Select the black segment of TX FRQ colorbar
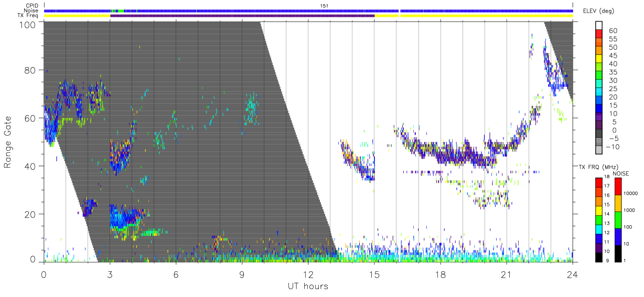Image resolution: width=644 pixels, height=297 pixels. point(598,257)
